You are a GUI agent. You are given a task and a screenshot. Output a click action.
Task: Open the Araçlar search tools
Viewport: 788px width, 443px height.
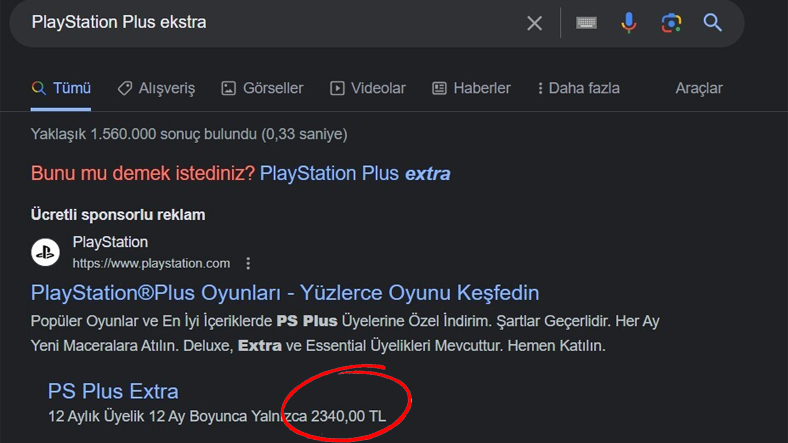pyautogui.click(x=699, y=88)
